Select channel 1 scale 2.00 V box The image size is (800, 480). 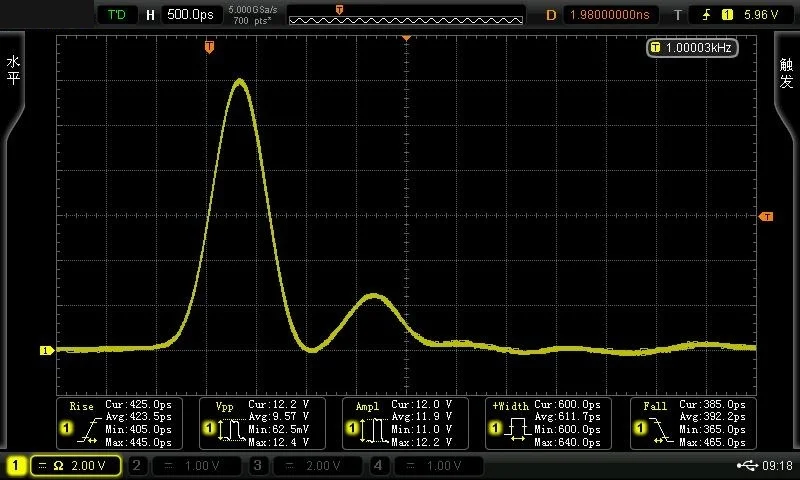point(76,466)
